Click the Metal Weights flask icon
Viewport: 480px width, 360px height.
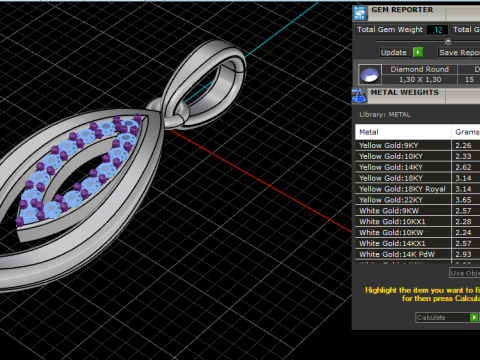359,96
